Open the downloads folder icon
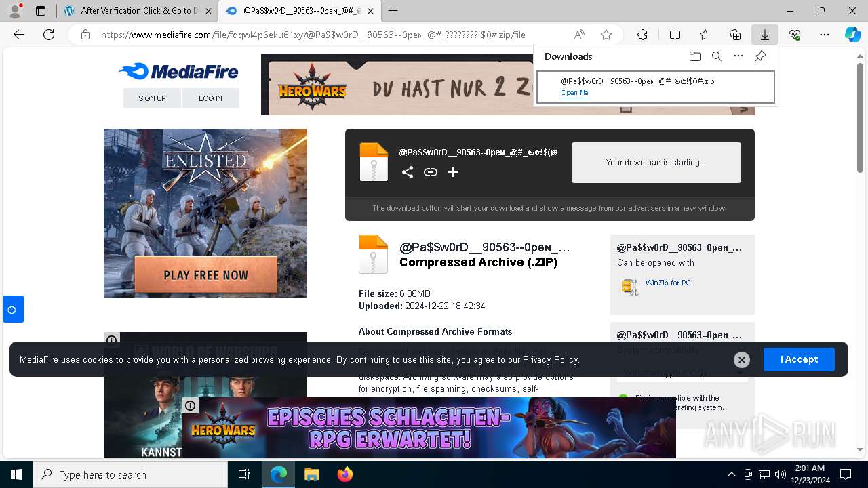This screenshot has height=488, width=868. tap(694, 56)
